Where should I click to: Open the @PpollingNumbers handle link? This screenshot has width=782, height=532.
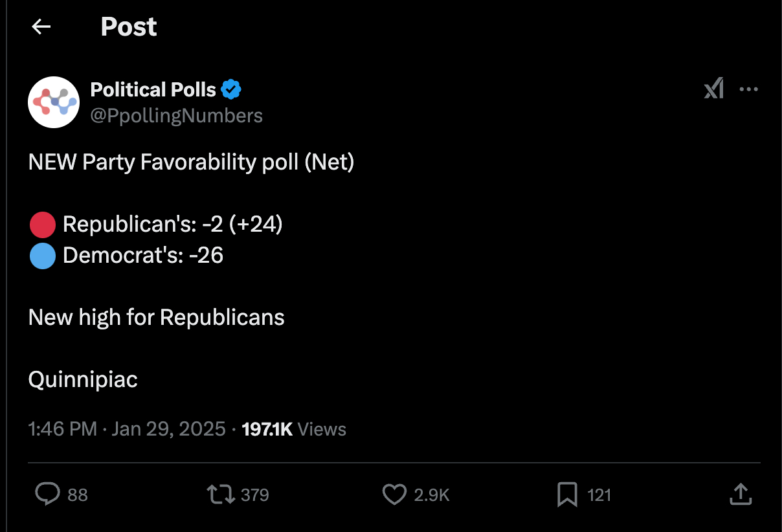[177, 115]
